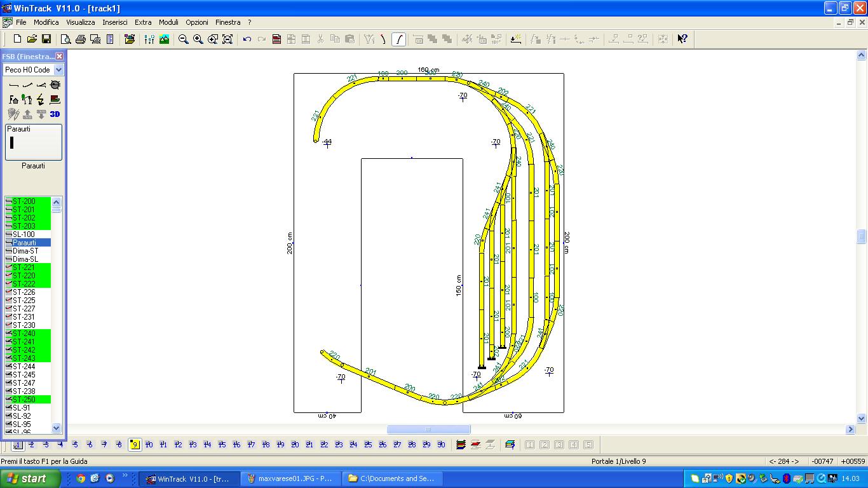Viewport: 868px width, 488px height.
Task: Select ST-226 in the track list
Action: click(28, 292)
